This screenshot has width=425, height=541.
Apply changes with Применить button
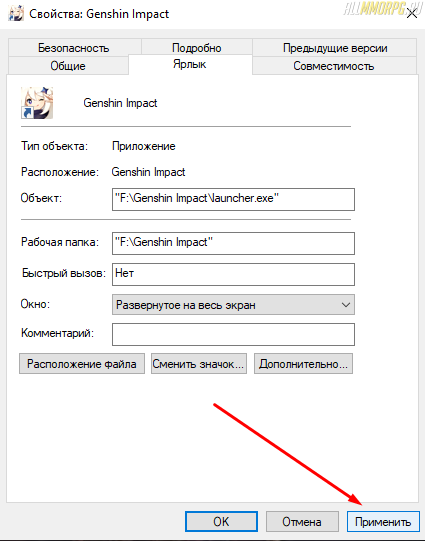[383, 521]
